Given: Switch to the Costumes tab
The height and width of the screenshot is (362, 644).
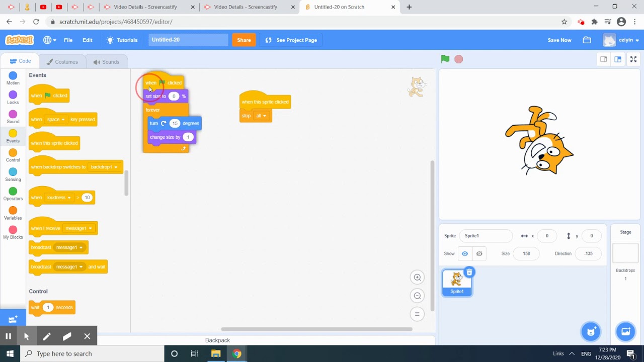Looking at the screenshot, I should tap(62, 62).
